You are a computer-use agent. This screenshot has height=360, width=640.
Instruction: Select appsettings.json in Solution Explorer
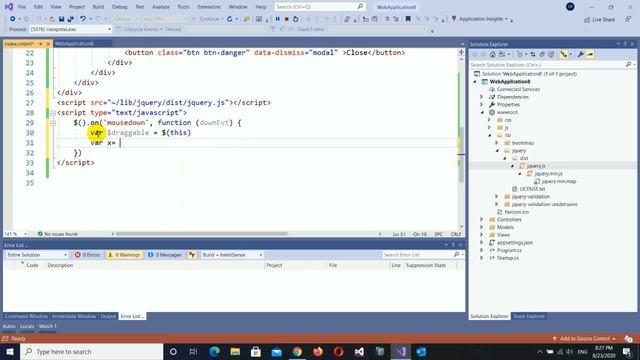pos(515,242)
